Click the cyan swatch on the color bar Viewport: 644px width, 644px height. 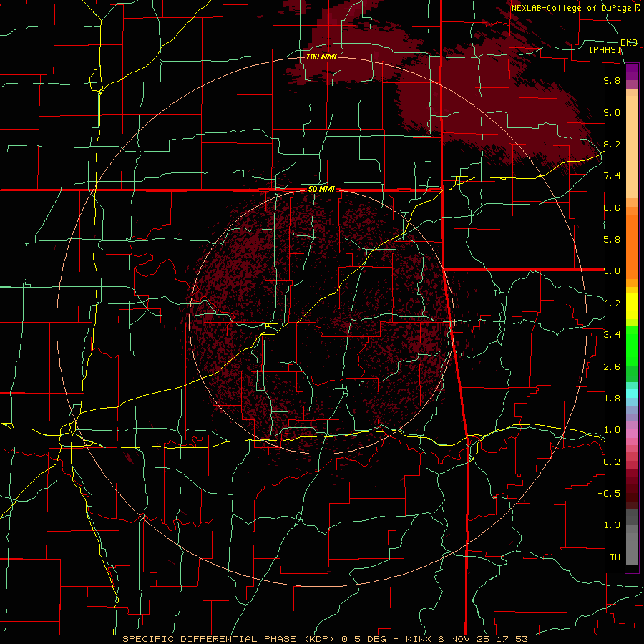[x=632, y=394]
